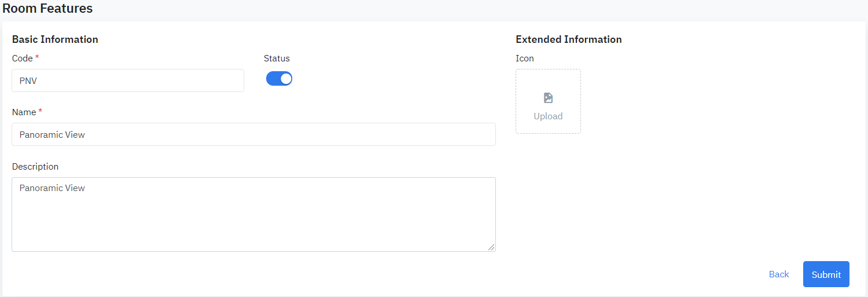The height and width of the screenshot is (297, 868).
Task: Click the Name field label
Action: (24, 112)
